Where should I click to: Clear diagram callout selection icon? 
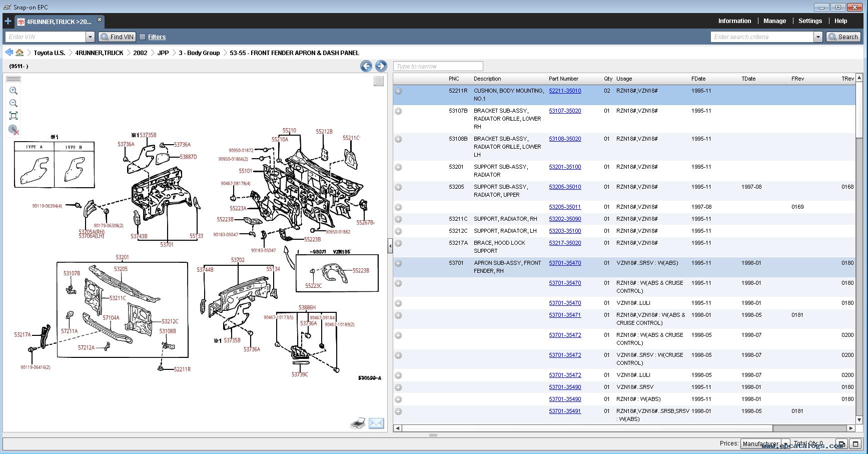click(14, 130)
